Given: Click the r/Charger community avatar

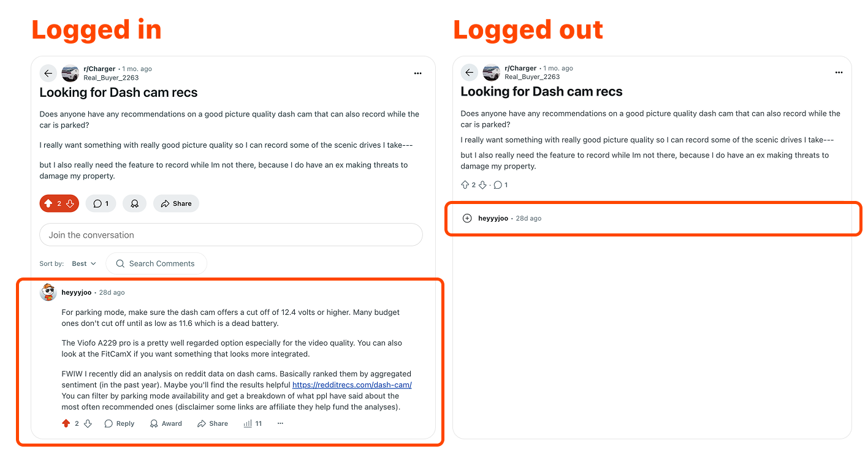Looking at the screenshot, I should coord(70,73).
